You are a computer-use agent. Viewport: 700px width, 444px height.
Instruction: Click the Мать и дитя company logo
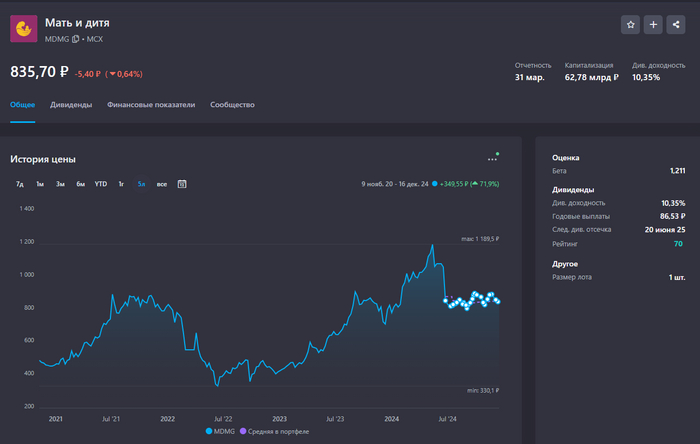(24, 29)
